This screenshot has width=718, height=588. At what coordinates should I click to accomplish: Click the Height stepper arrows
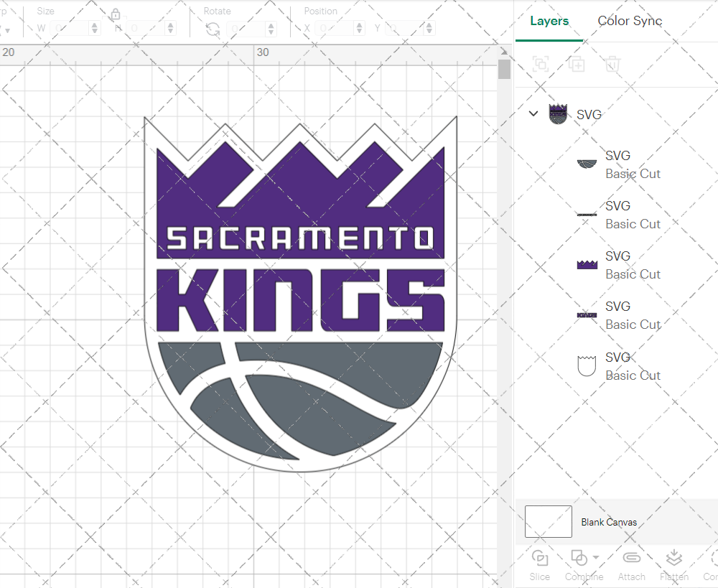[x=170, y=29]
